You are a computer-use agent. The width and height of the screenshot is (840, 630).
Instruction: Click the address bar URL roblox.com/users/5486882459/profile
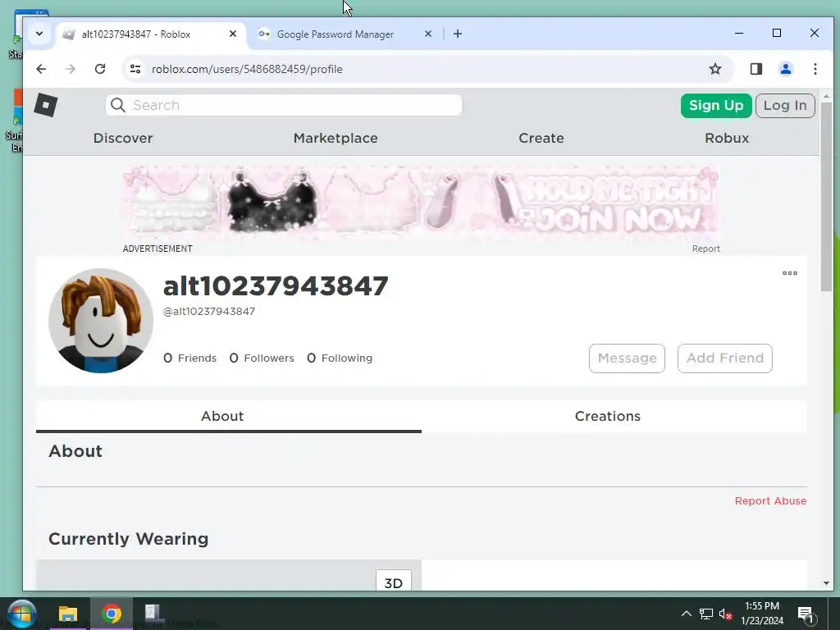click(247, 69)
